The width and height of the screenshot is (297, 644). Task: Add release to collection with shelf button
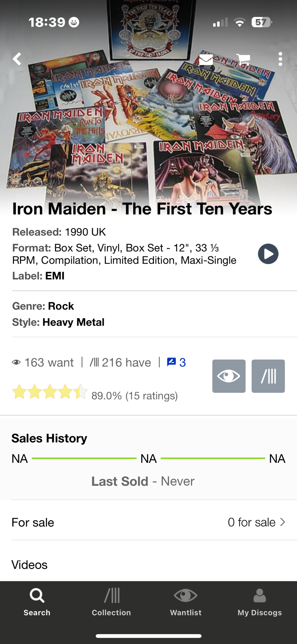click(268, 376)
